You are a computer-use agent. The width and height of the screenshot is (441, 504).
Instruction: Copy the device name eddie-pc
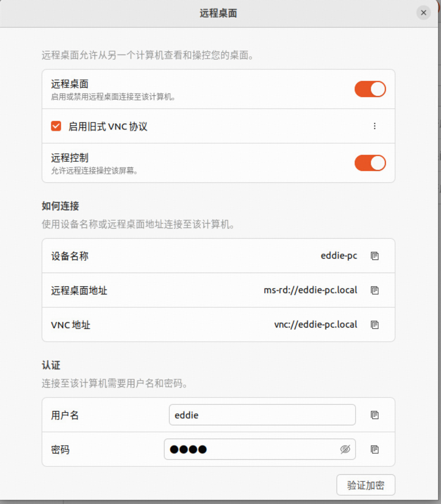click(x=375, y=256)
